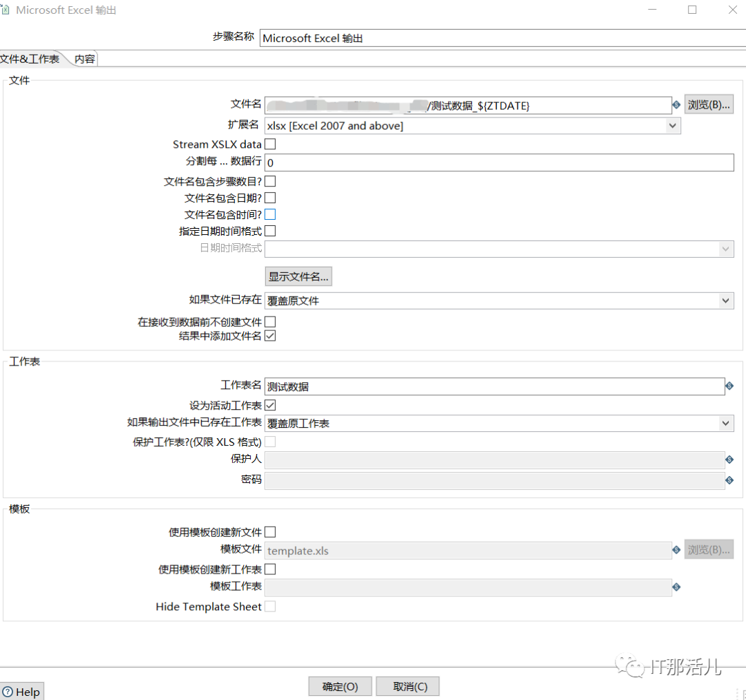This screenshot has height=700, width=746.
Task: Open the 扩展名 xlsx dropdown
Action: (472, 126)
